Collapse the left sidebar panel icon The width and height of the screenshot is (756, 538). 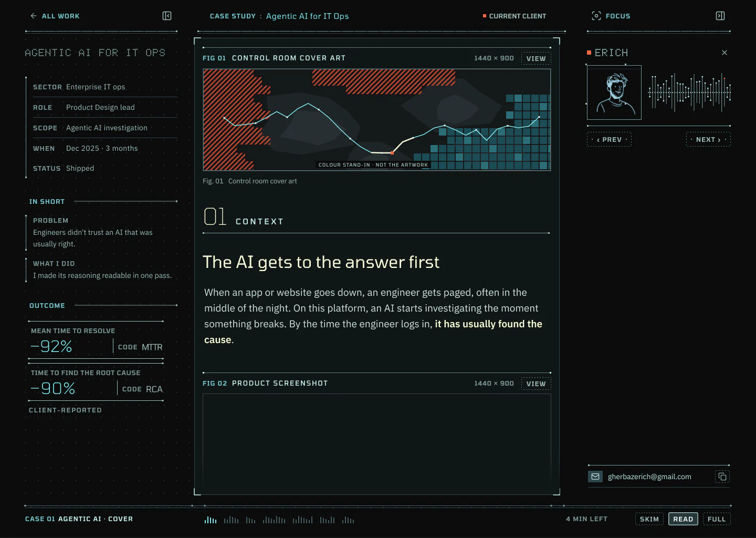(167, 16)
